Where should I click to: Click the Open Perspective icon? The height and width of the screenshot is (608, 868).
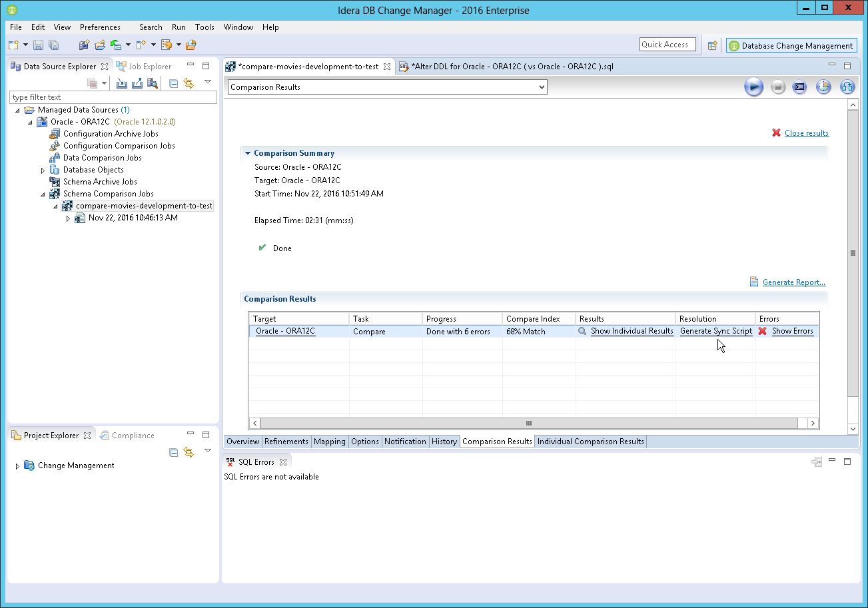(713, 45)
